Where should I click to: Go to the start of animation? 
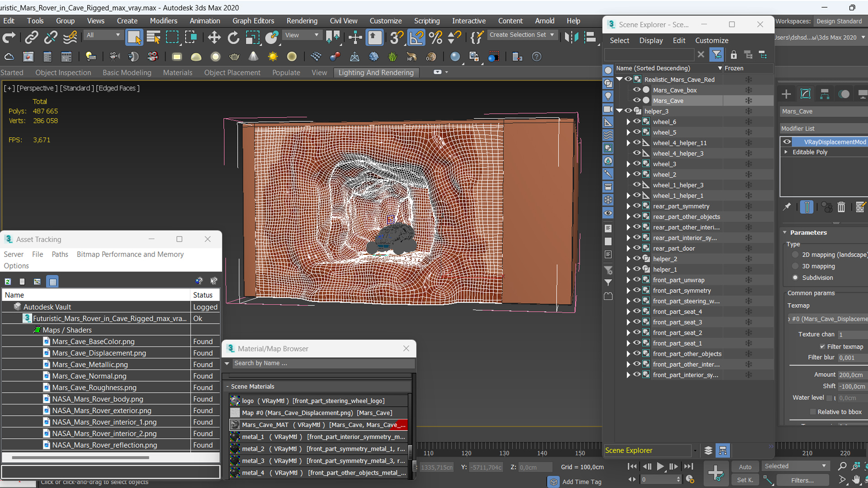[x=632, y=466]
